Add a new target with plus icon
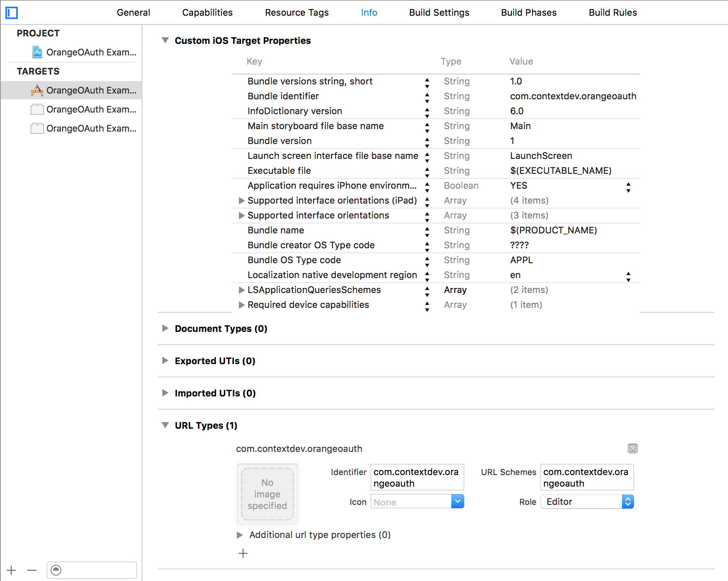Image resolution: width=728 pixels, height=581 pixels. coord(11,570)
